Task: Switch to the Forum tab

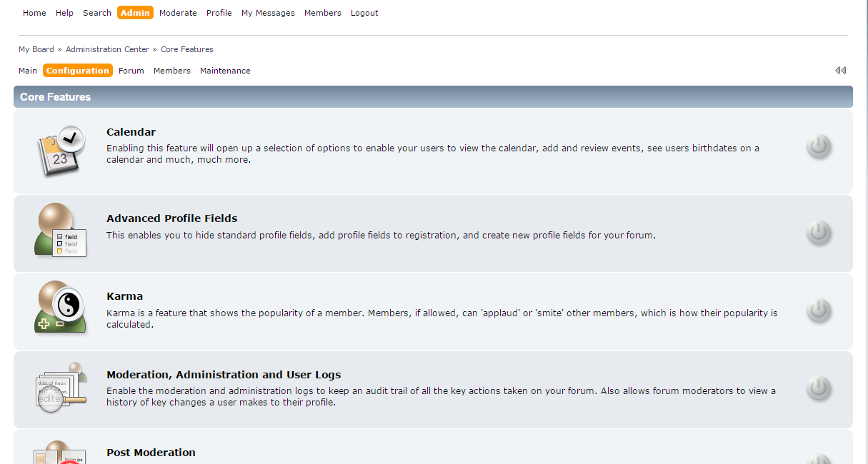Action: (131, 70)
